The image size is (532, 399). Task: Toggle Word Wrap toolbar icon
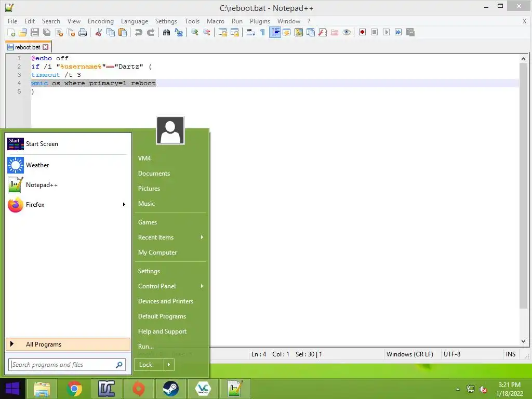(251, 32)
